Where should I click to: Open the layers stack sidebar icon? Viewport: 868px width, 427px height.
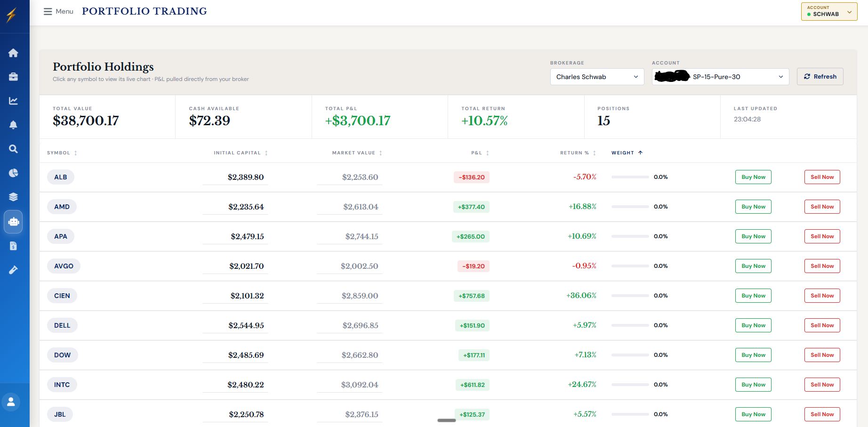click(13, 196)
